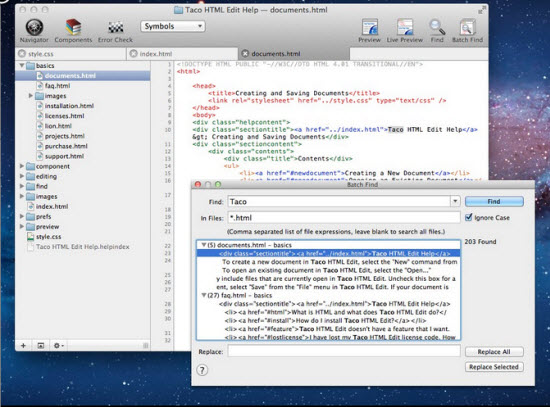Switch to the documents.html tab

click(x=294, y=54)
